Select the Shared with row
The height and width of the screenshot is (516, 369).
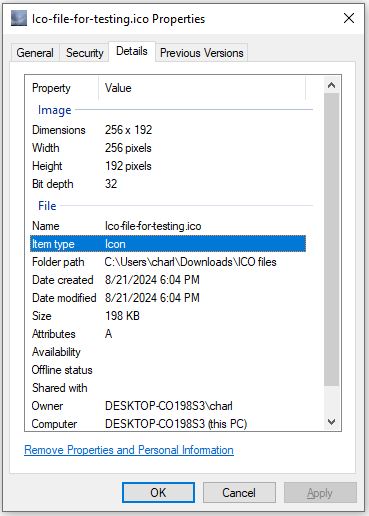click(168, 388)
